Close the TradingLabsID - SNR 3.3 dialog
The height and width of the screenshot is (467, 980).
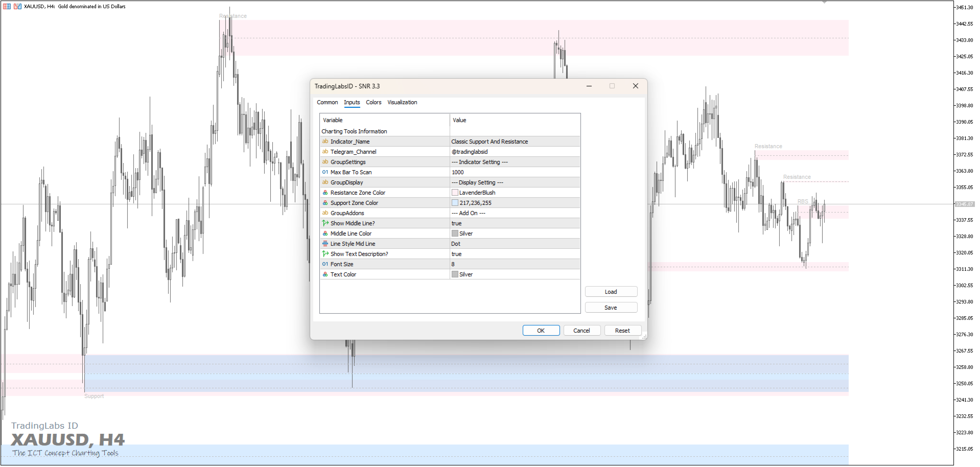tap(636, 86)
